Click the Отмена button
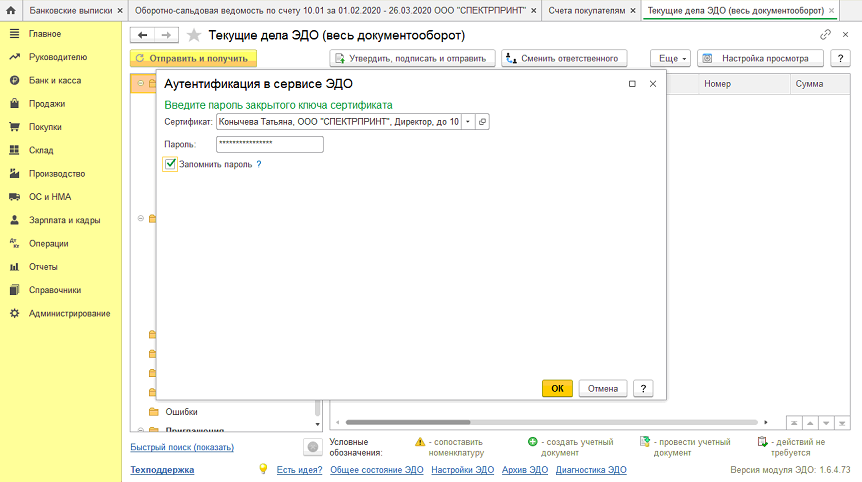 (x=603, y=388)
